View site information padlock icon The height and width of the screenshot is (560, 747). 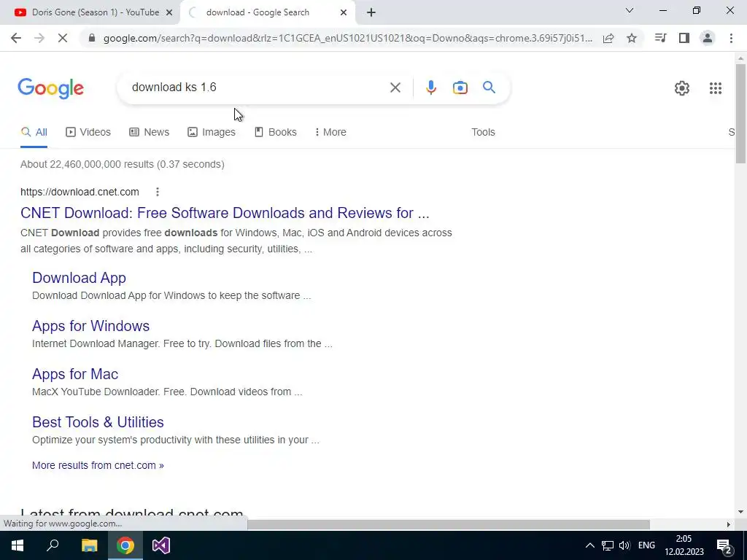point(92,38)
